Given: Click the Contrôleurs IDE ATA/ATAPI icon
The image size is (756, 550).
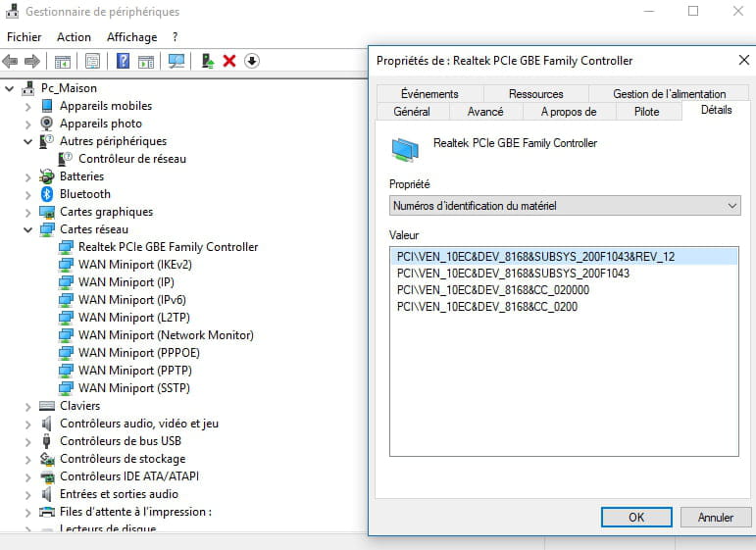Looking at the screenshot, I should [x=47, y=476].
